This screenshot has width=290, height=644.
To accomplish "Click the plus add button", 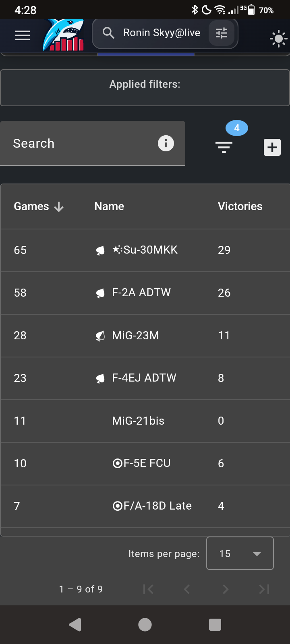I will point(272,147).
